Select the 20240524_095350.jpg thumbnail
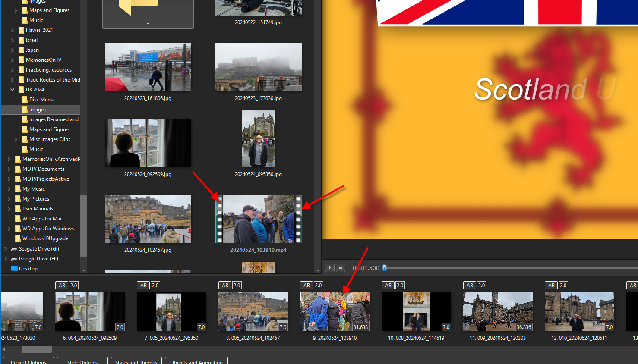The height and width of the screenshot is (364, 638). click(258, 138)
